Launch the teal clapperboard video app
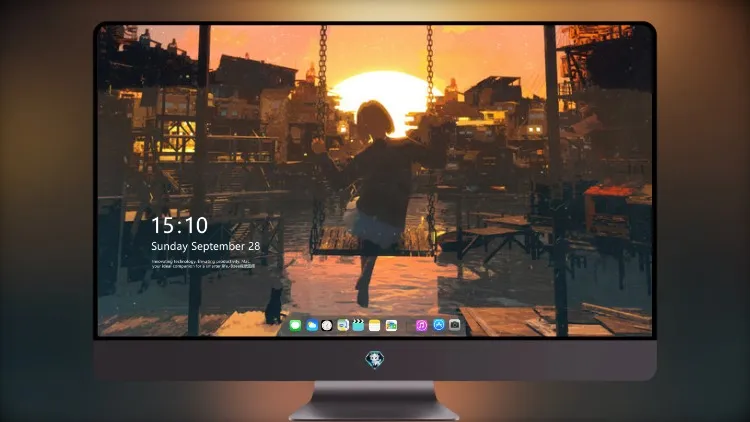The image size is (750, 422). point(358,325)
